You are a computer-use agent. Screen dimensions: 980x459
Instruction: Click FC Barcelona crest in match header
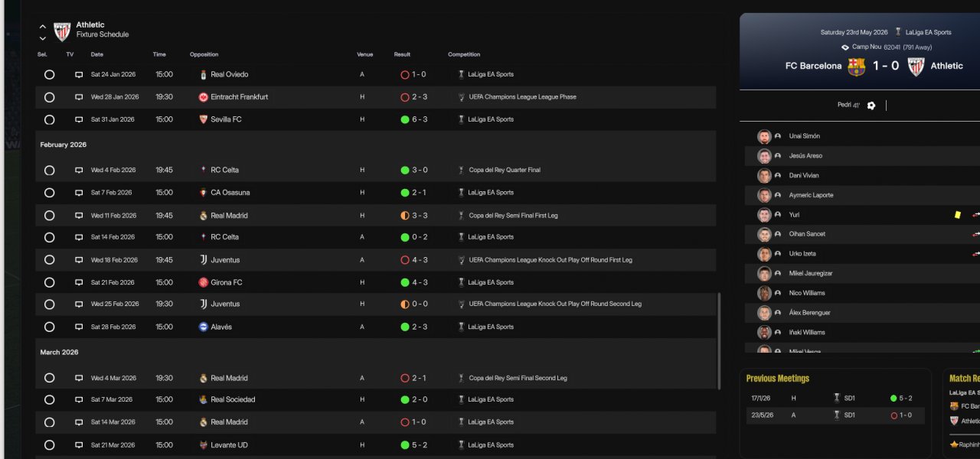(x=856, y=67)
